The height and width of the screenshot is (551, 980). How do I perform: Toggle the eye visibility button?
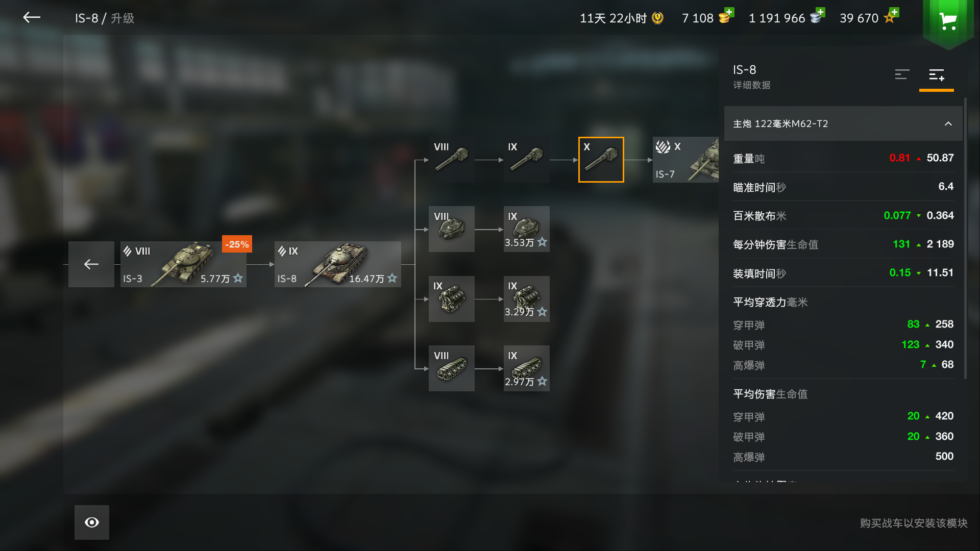(92, 522)
